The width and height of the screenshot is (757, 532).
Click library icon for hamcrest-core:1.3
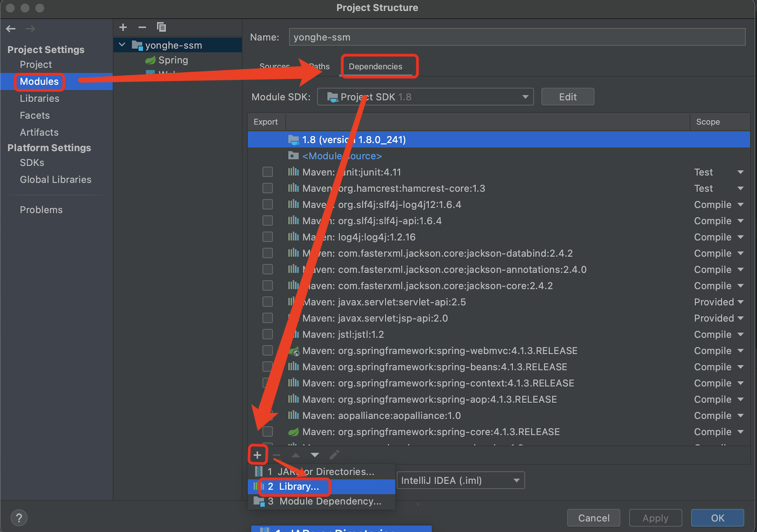[x=294, y=188]
